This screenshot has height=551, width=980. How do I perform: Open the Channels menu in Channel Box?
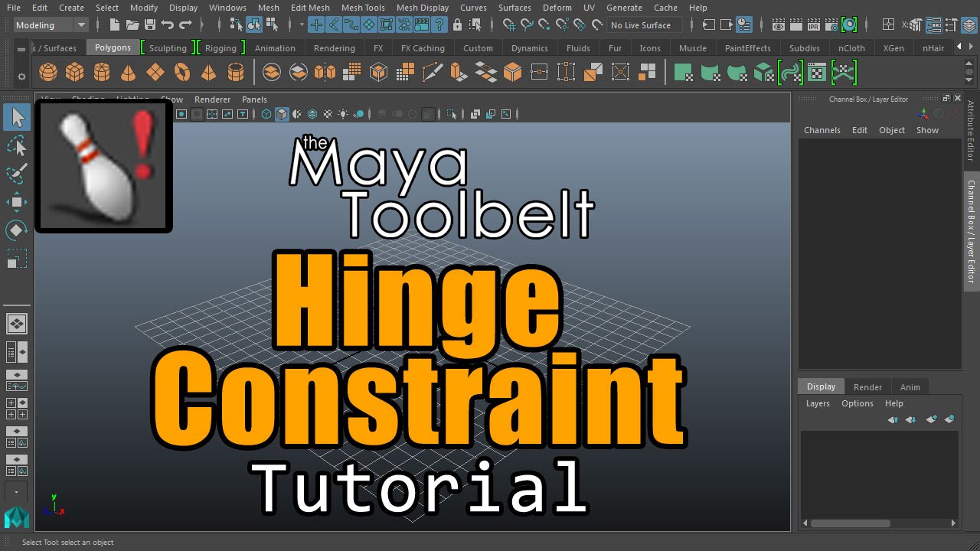(822, 130)
